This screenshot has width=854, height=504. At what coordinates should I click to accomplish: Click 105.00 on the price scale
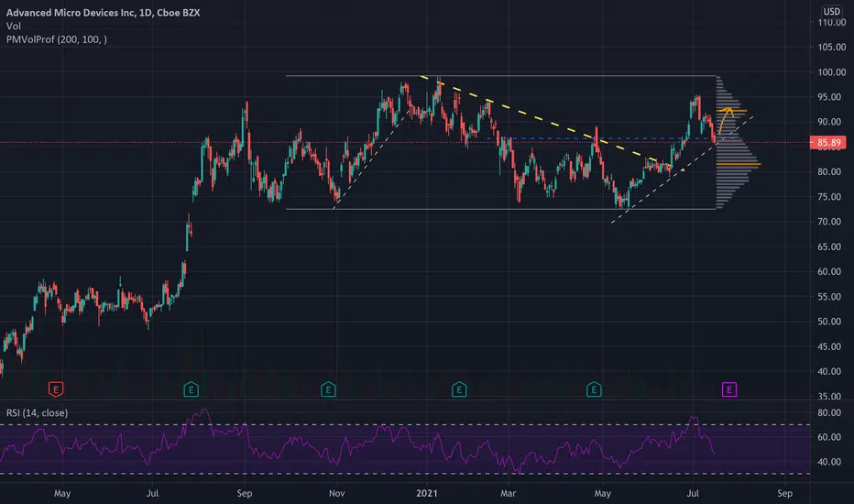831,47
